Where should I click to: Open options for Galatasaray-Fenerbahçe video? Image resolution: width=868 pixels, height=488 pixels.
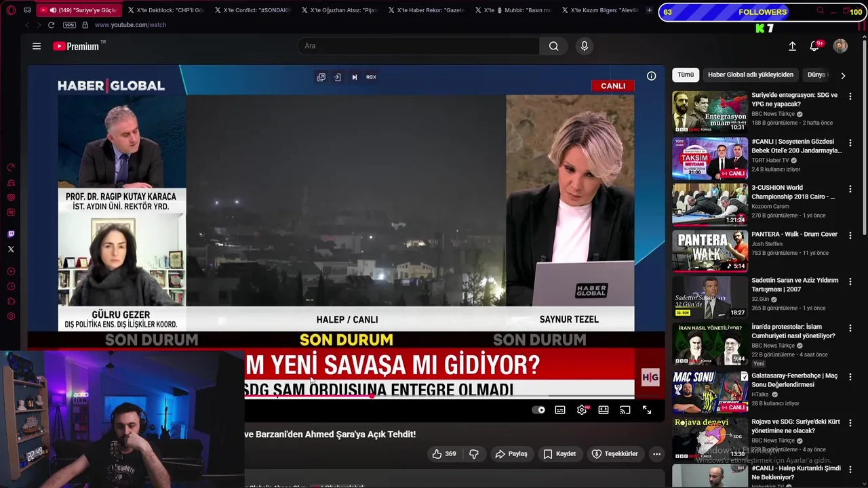(x=850, y=377)
